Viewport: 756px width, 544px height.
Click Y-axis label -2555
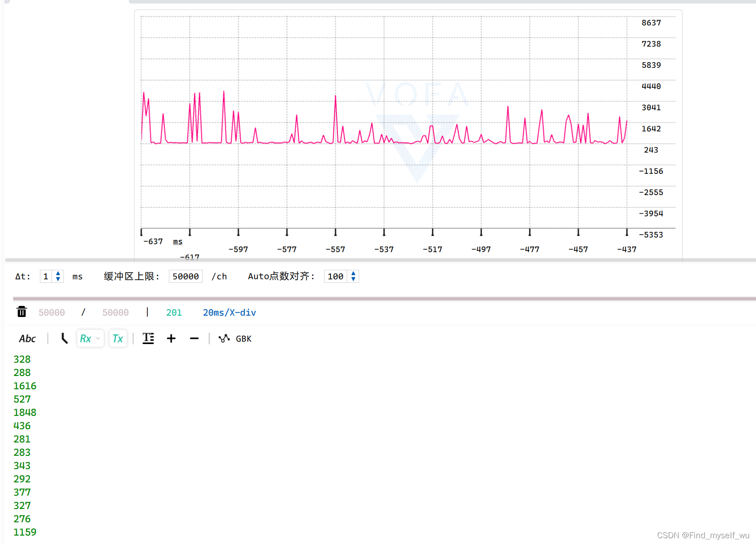(x=651, y=192)
